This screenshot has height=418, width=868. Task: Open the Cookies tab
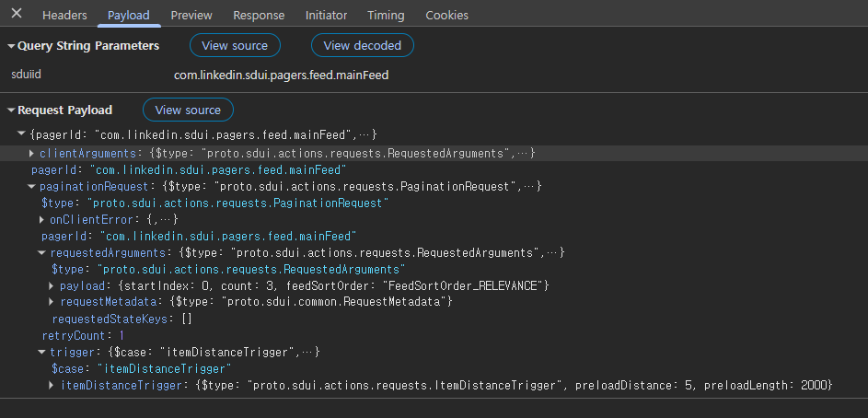click(446, 15)
